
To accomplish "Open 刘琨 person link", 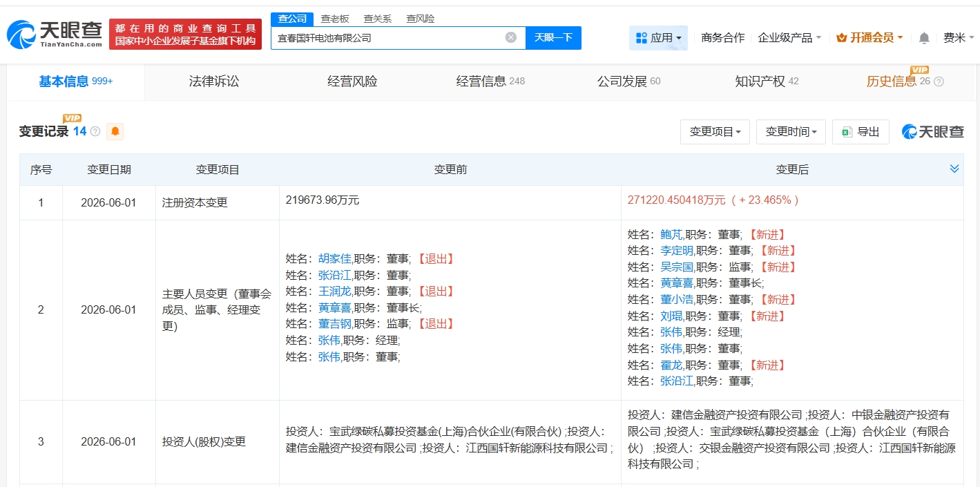I will click(671, 316).
